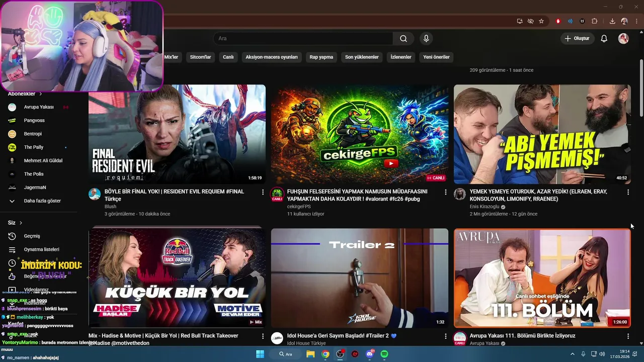Open the YEMEK YEMEYE OTURDUK video title

point(538,195)
